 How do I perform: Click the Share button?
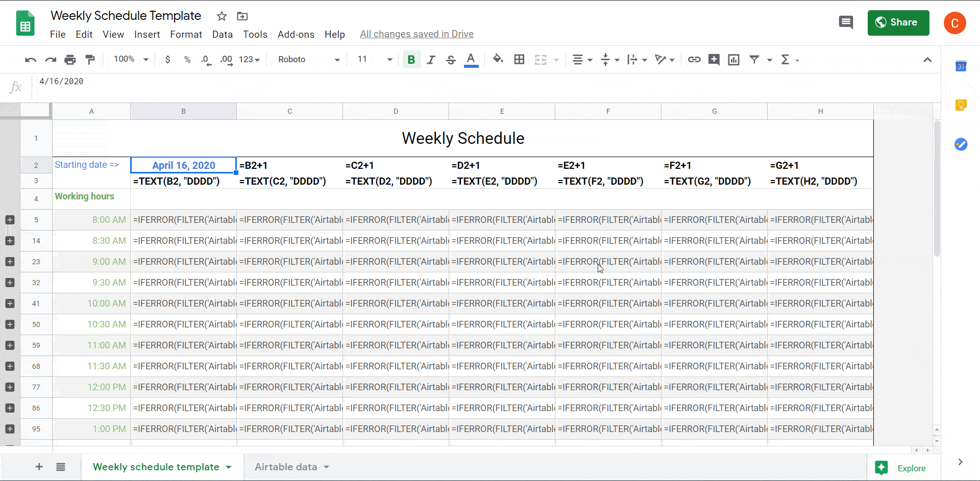(898, 23)
